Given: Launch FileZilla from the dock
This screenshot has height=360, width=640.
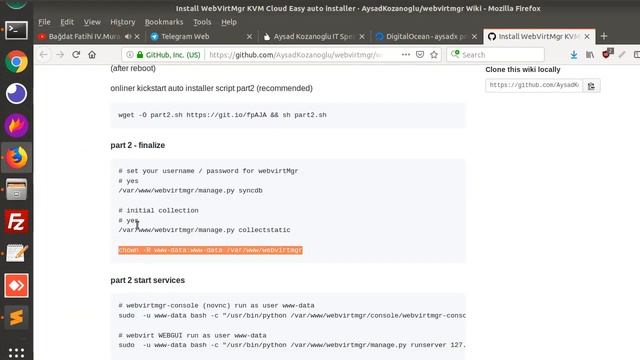Looking at the screenshot, I should coord(16,221).
